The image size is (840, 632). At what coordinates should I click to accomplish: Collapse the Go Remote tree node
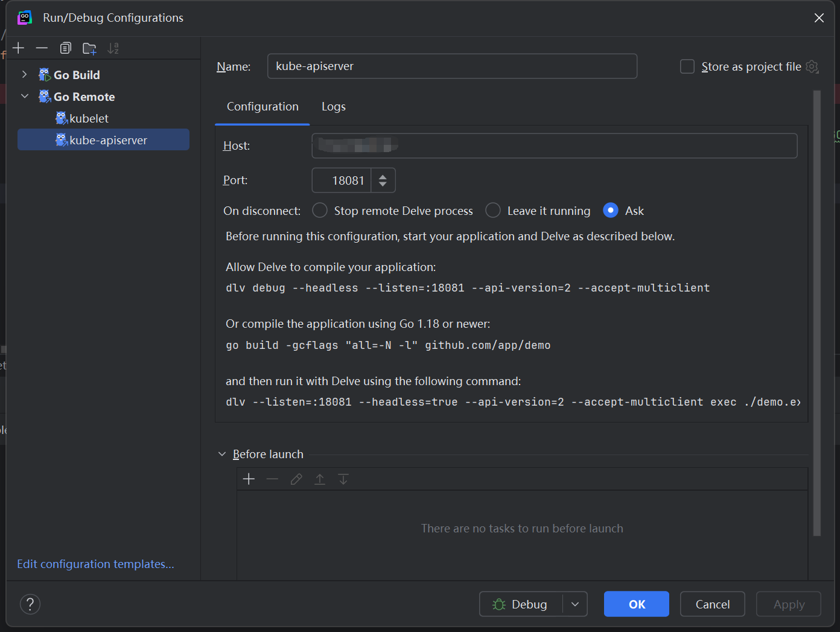coord(25,96)
